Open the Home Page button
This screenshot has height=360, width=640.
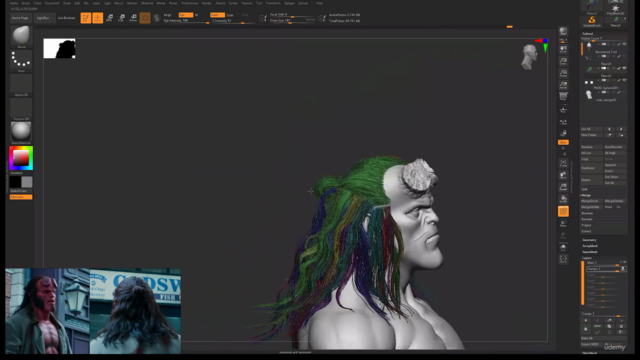click(20, 18)
